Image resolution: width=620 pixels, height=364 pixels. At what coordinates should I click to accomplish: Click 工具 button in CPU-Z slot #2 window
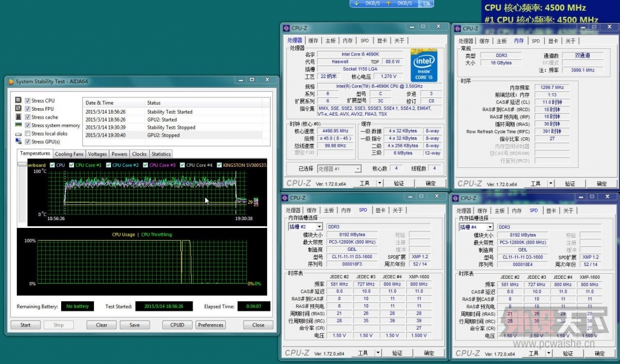[x=363, y=353]
